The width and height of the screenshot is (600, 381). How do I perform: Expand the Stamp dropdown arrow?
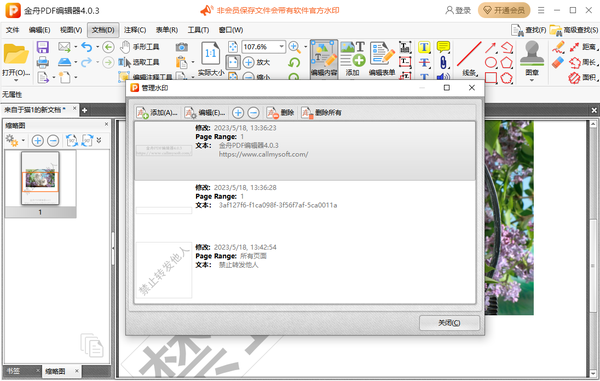[532, 80]
